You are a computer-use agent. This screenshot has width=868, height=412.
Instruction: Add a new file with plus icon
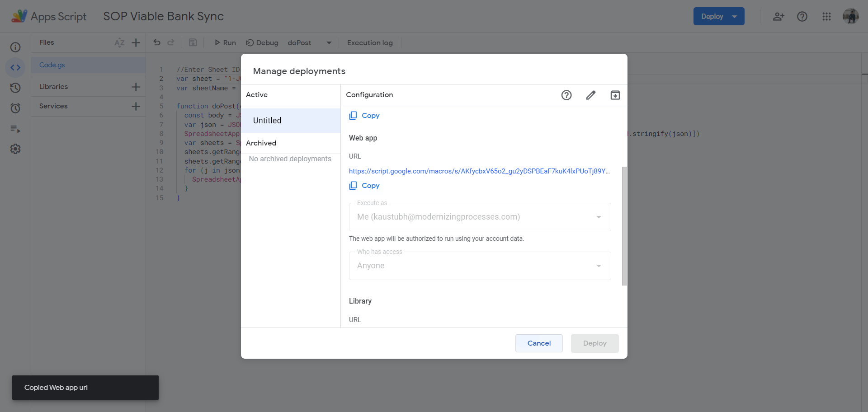(136, 42)
